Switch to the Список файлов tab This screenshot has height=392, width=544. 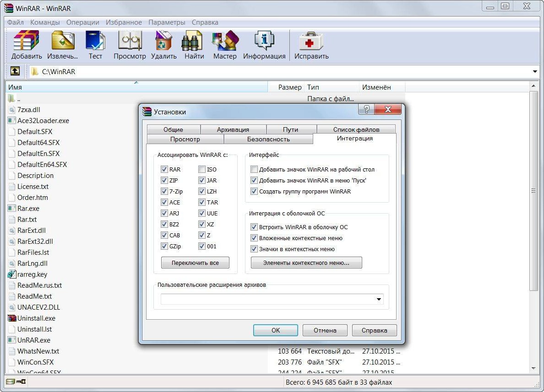click(356, 129)
